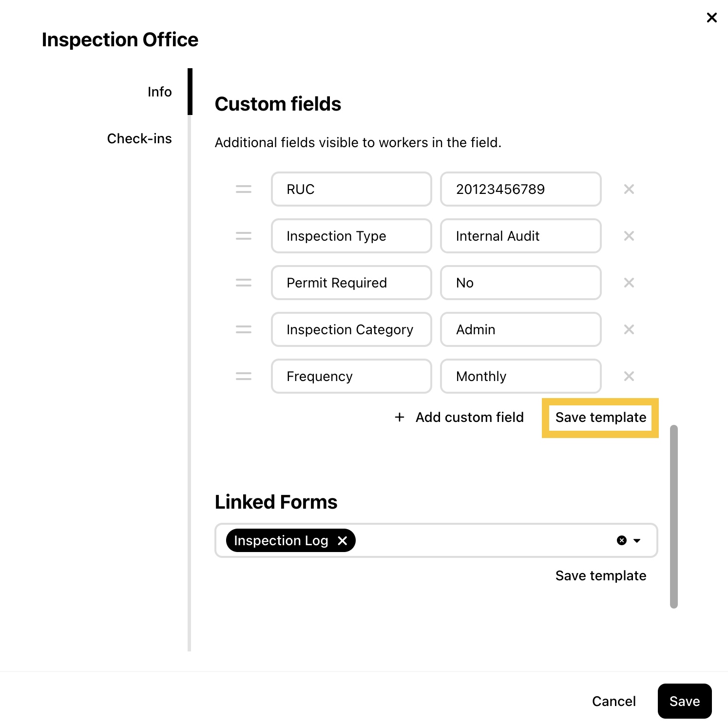The image size is (728, 725).
Task: Click the black Save button
Action: click(x=684, y=701)
